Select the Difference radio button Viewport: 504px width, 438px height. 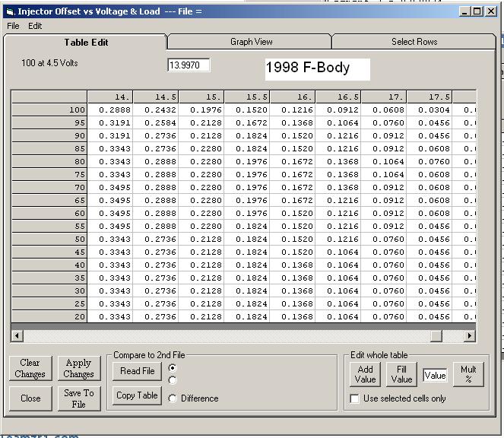[x=173, y=398]
